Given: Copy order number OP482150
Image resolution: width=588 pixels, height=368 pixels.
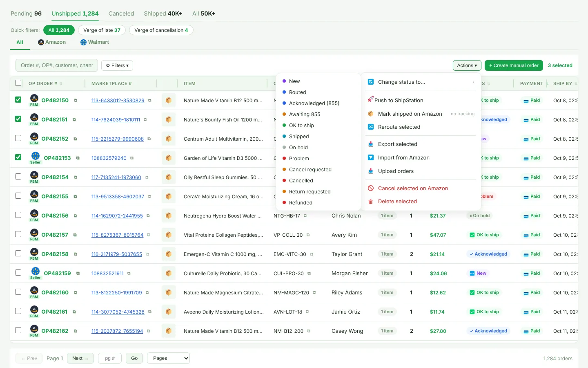Looking at the screenshot, I should [x=75, y=101].
